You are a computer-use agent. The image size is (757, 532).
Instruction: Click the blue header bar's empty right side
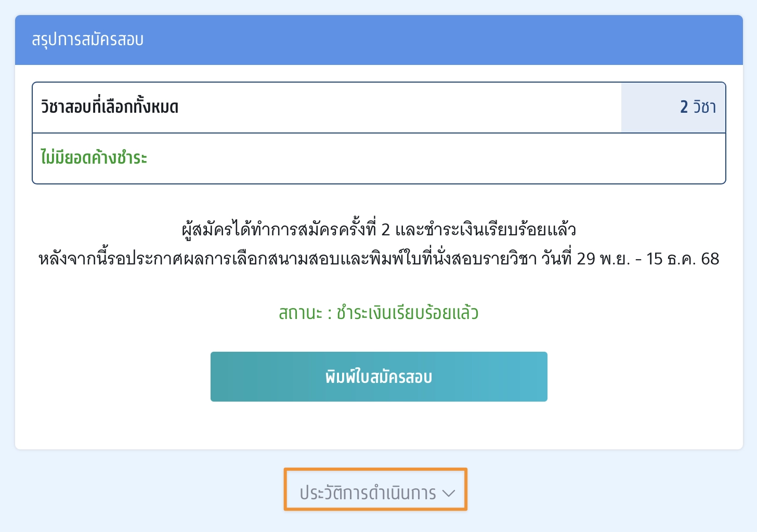(x=520, y=40)
